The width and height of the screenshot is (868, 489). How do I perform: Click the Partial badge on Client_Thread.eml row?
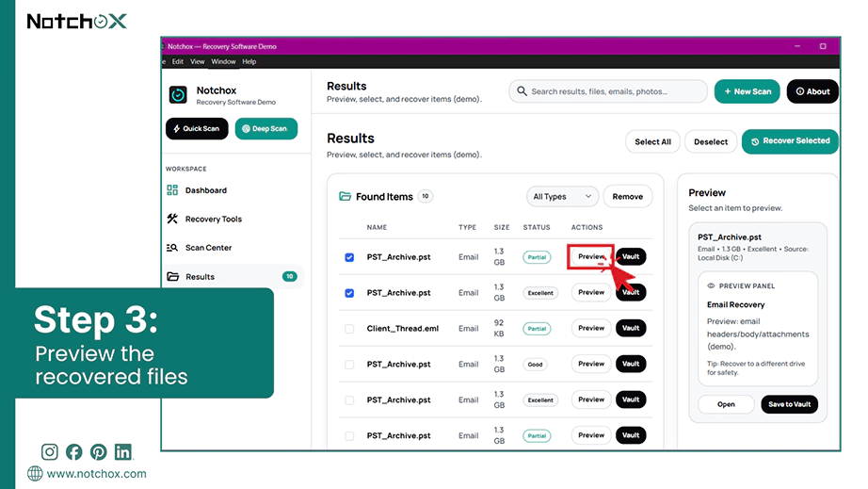(537, 329)
